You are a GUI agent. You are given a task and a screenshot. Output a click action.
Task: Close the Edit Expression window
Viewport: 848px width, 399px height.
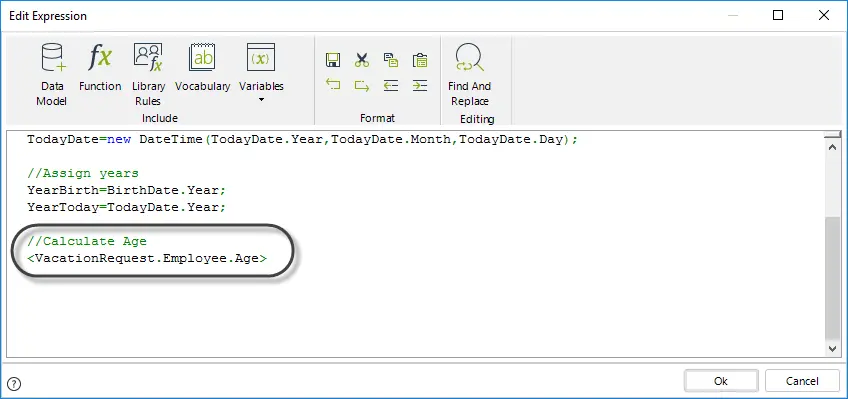point(824,15)
